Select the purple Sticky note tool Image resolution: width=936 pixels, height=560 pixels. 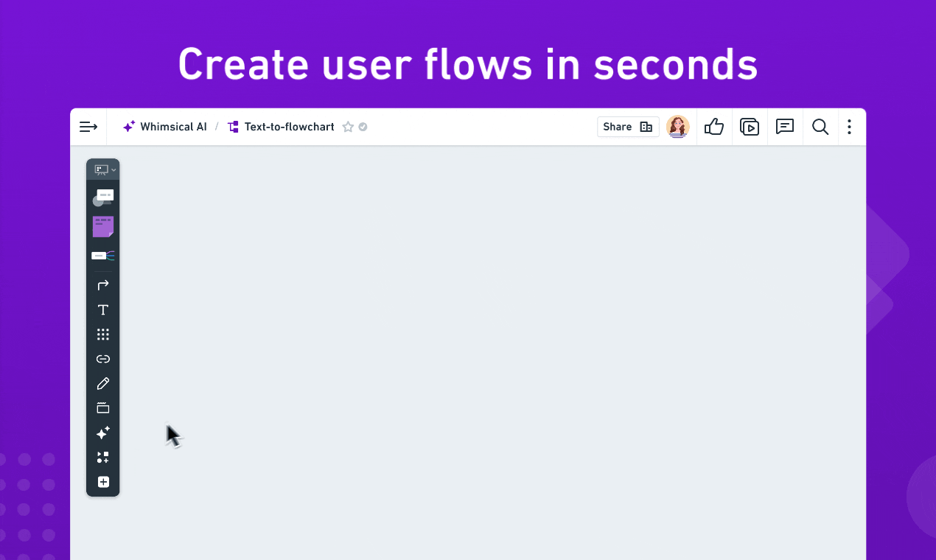pyautogui.click(x=103, y=226)
